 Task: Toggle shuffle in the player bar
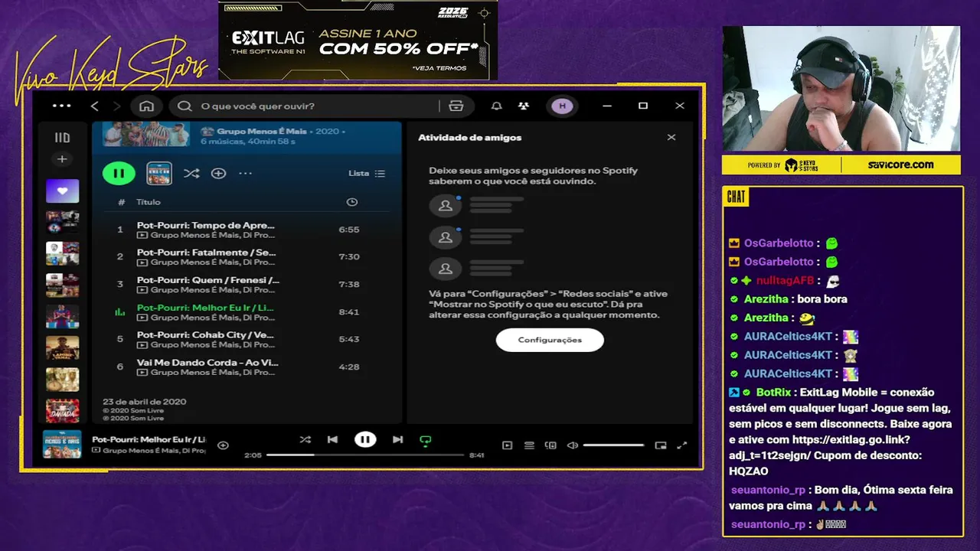click(305, 439)
